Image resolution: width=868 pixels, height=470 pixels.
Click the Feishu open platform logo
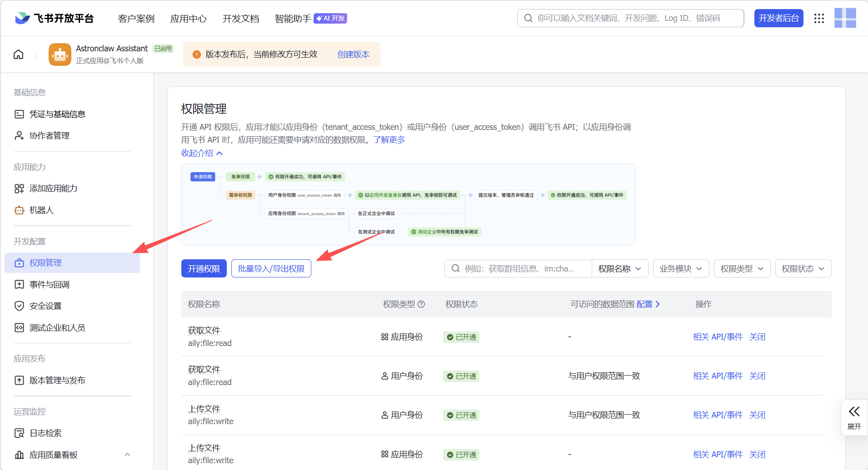(55, 18)
